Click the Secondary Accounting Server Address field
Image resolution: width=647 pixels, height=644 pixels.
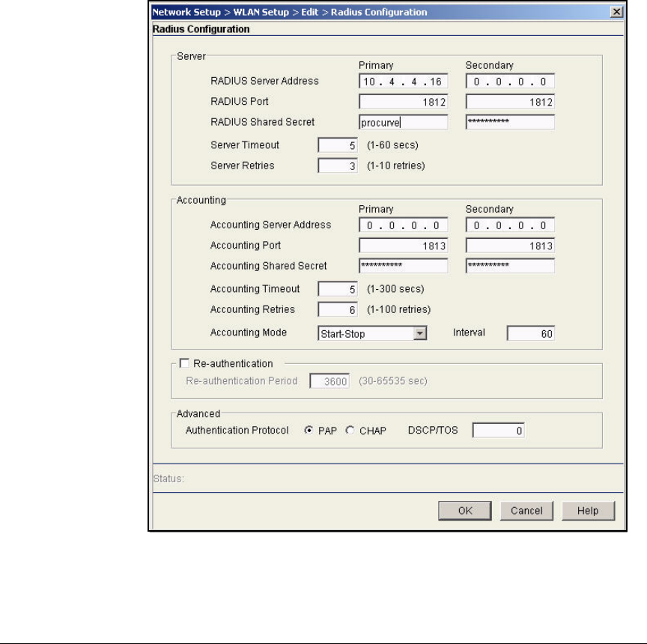tap(511, 225)
